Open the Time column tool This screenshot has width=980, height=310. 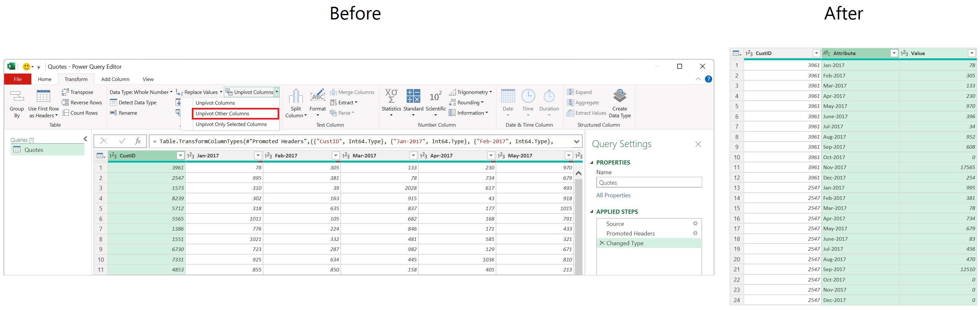[528, 102]
